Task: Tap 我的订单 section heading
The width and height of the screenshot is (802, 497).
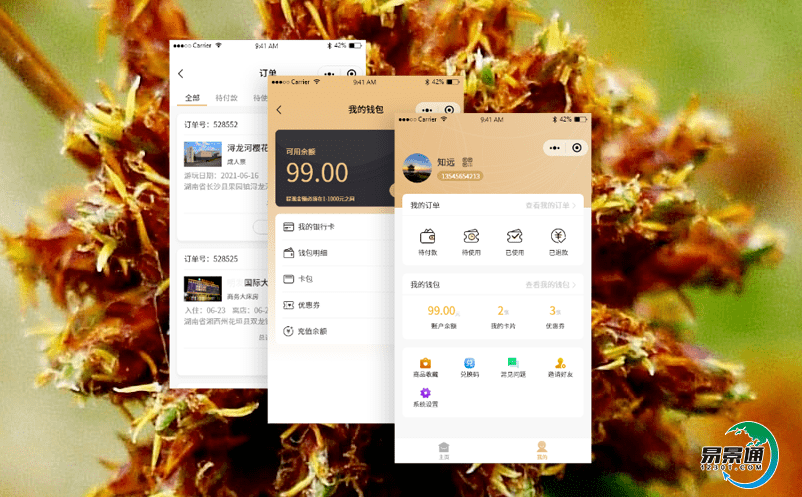Action: pyautogui.click(x=425, y=205)
